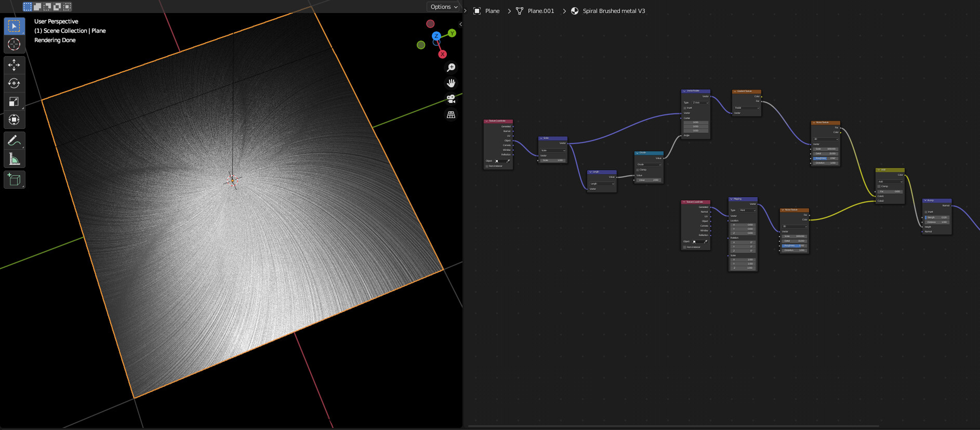Collapse the Mapping node using its header arrow
980x430 pixels.
(732, 199)
